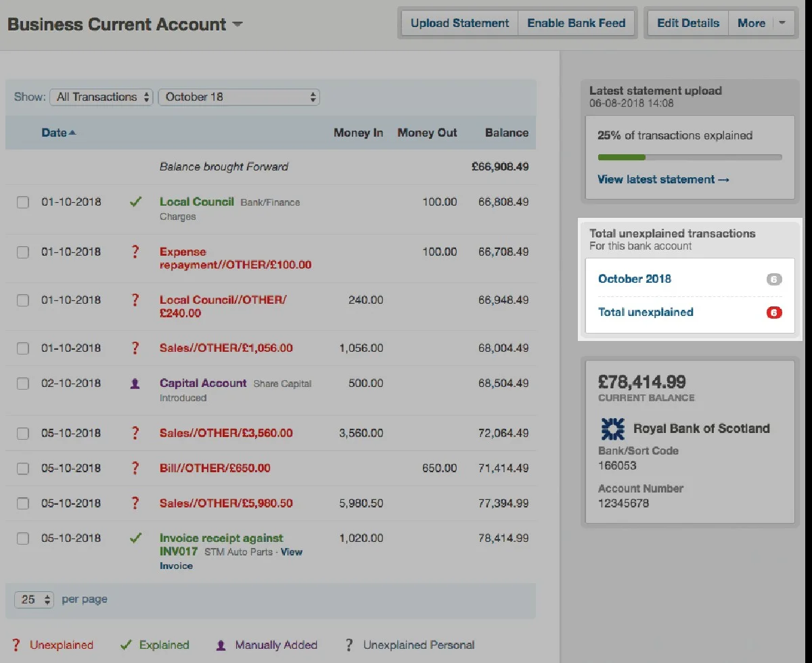Check the box for Sales £5,980.50 transaction
812x663 pixels.
[23, 503]
